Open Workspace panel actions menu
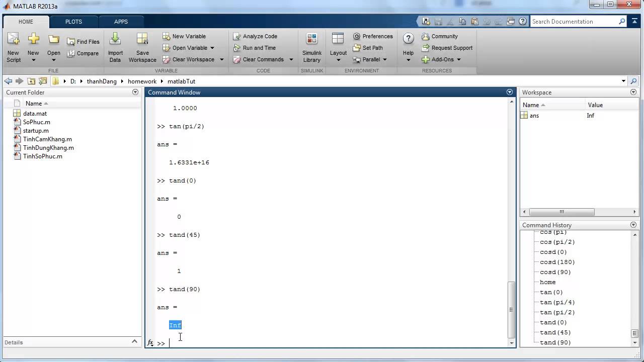This screenshot has width=644, height=362. (x=633, y=92)
